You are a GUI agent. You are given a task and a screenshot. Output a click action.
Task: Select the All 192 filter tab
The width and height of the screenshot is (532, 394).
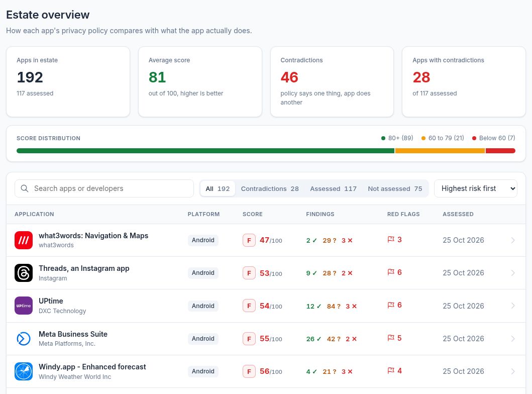click(218, 188)
